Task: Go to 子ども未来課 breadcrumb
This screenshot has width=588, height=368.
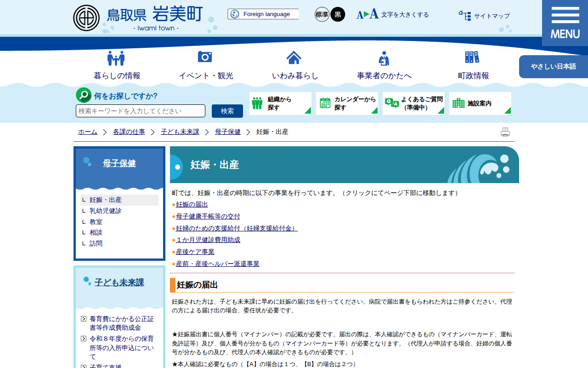Action: click(x=180, y=132)
